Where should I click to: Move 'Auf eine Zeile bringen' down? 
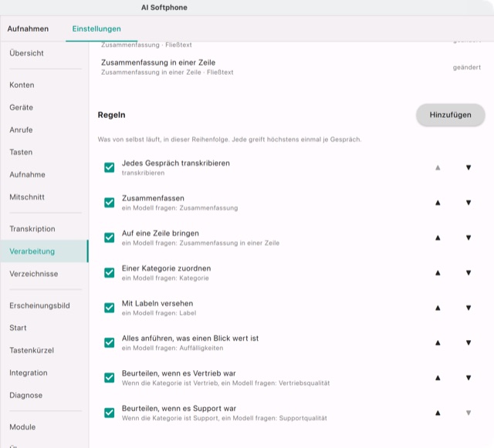click(x=469, y=237)
